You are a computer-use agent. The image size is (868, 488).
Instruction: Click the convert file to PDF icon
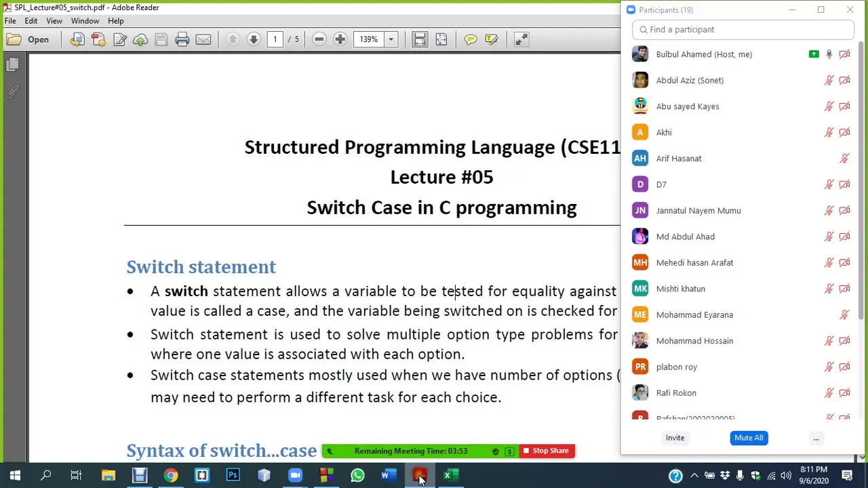[77, 39]
